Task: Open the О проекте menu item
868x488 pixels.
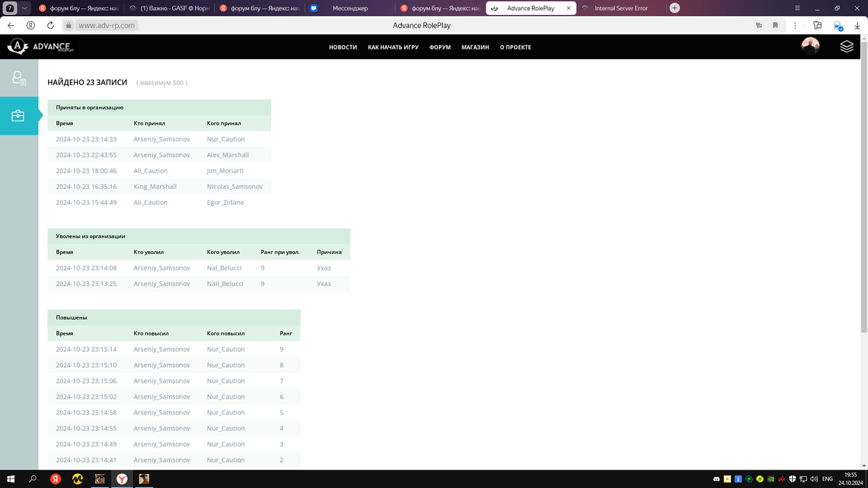Action: [515, 47]
